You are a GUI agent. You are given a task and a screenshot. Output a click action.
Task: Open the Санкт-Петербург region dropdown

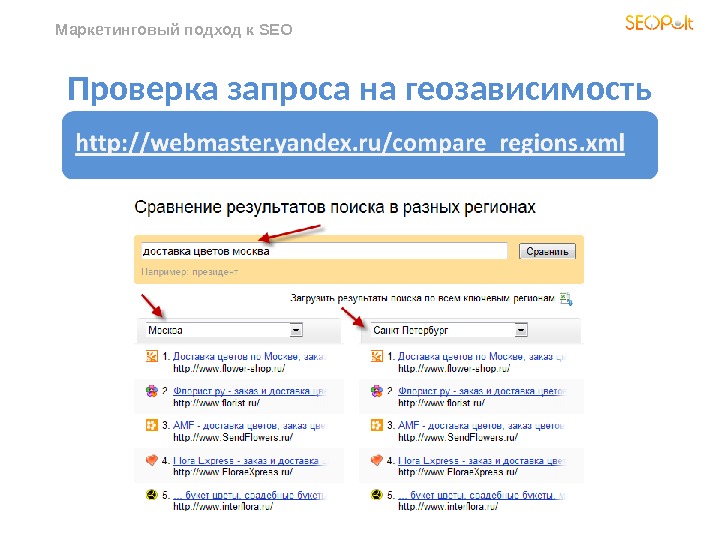point(449,330)
